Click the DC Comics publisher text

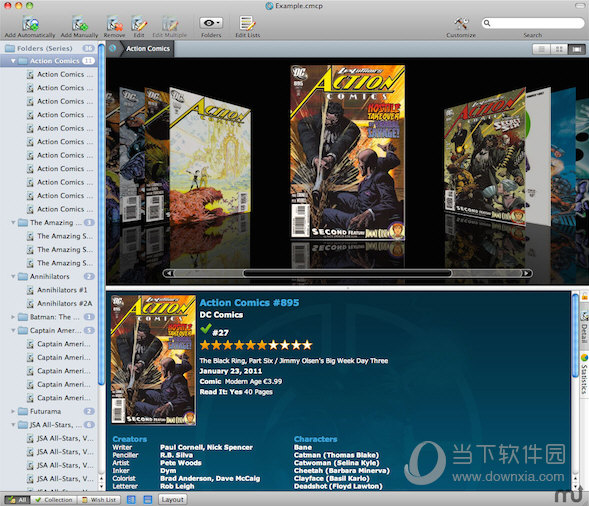click(221, 314)
